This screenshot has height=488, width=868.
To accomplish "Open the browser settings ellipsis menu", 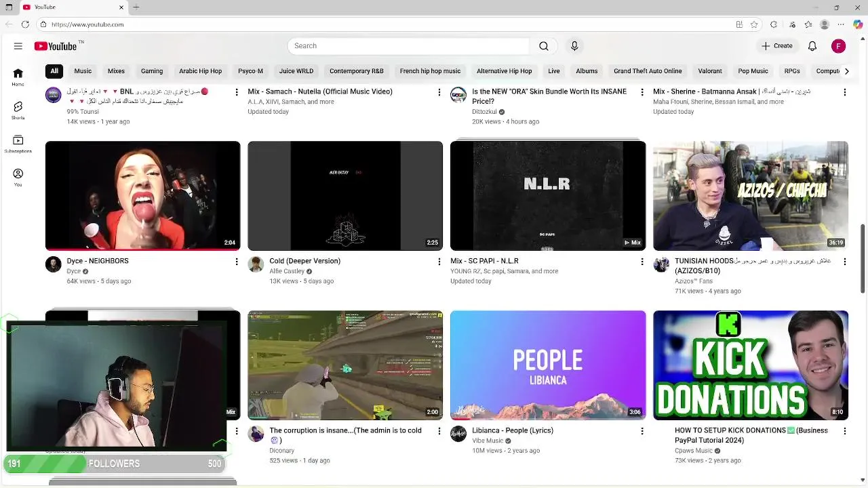I will (842, 24).
